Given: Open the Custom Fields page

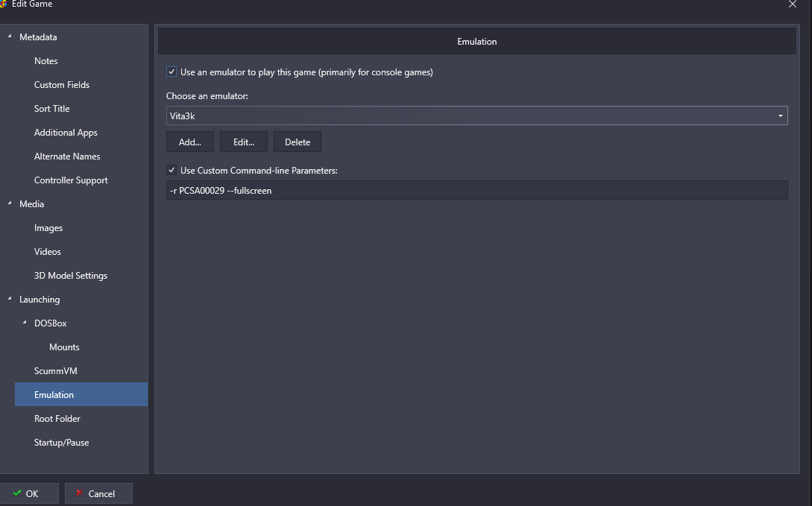Looking at the screenshot, I should 62,85.
